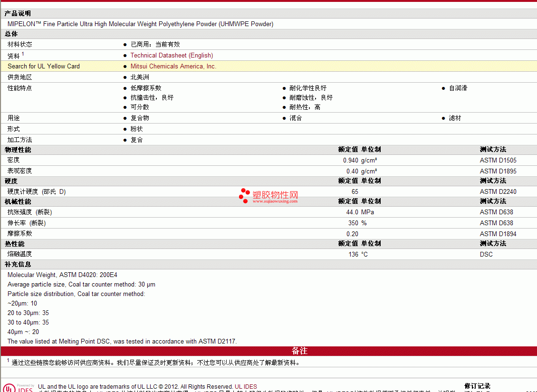Screen dimensions: 537x392
Task: Click ASTM D2240 test method cell
Action: (498, 191)
